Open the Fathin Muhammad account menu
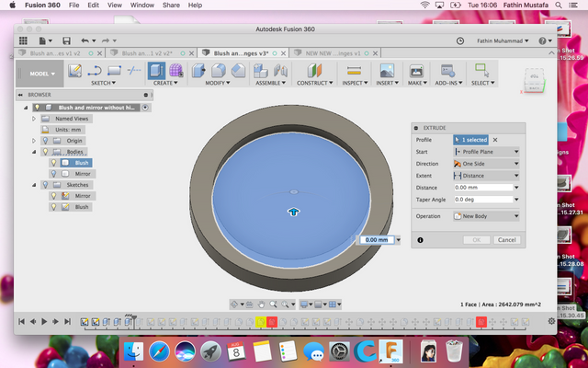Image resolution: width=588 pixels, height=368 pixels. pyautogui.click(x=503, y=40)
